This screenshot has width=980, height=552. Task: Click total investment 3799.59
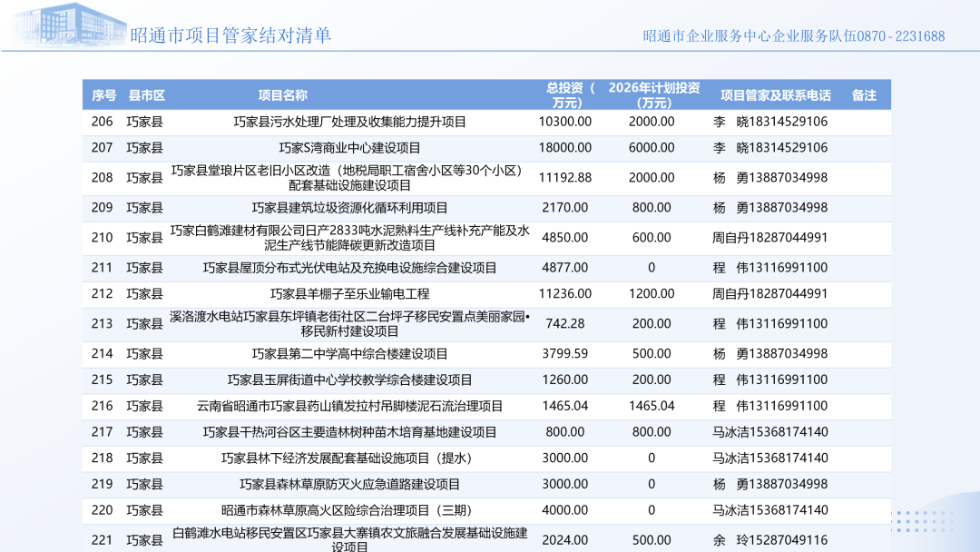[565, 354]
